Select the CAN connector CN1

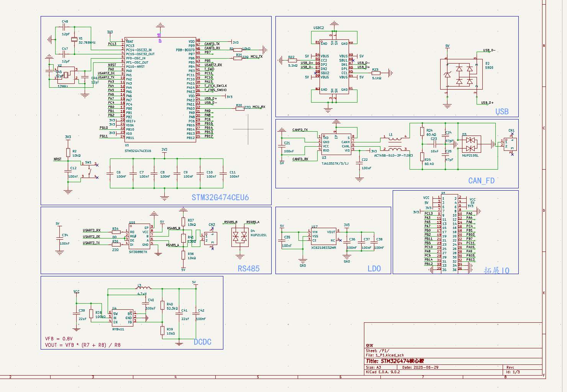(510, 144)
